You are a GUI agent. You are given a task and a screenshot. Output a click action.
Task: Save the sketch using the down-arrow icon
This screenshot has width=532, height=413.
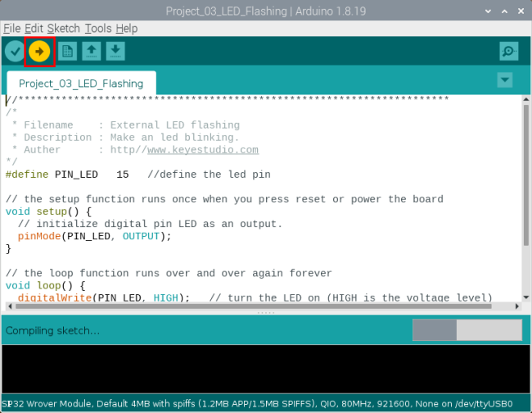(x=115, y=52)
